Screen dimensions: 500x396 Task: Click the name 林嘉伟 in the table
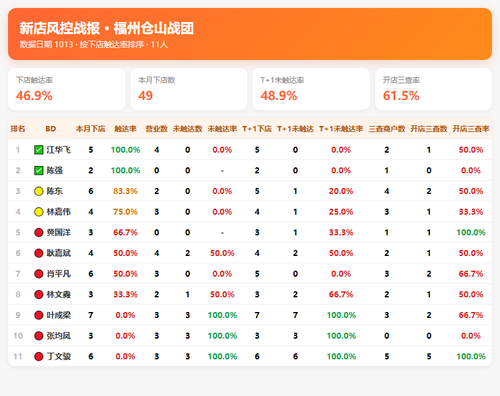click(59, 212)
